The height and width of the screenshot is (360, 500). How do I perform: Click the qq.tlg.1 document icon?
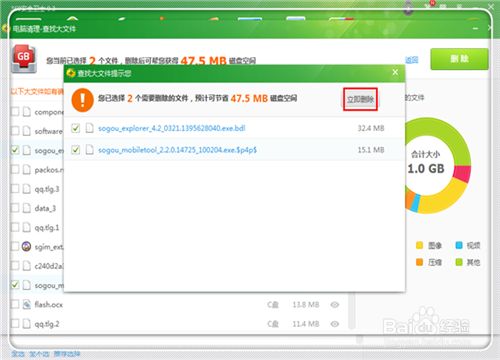tap(27, 227)
